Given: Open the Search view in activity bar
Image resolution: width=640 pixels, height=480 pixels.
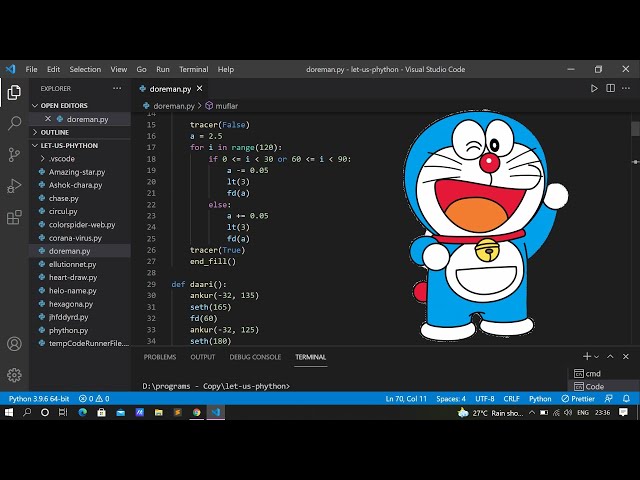Looking at the screenshot, I should tap(14, 123).
